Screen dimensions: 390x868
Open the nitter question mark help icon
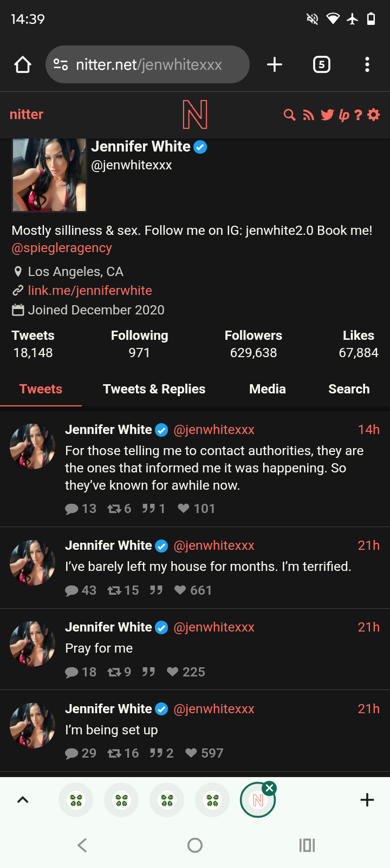click(x=358, y=115)
